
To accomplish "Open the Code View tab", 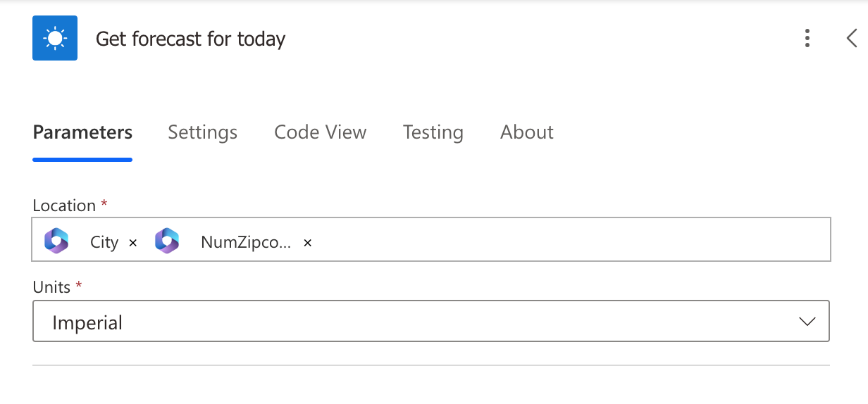I will 321,132.
